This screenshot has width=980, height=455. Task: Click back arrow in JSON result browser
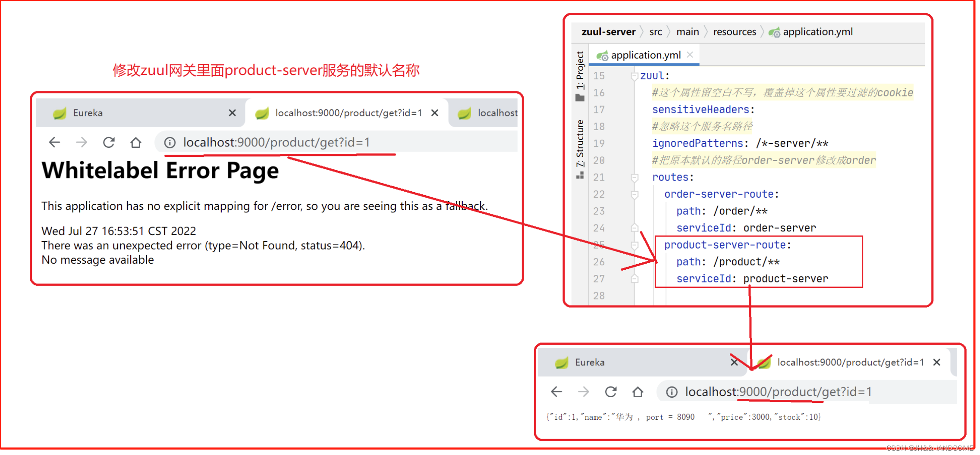click(x=556, y=392)
